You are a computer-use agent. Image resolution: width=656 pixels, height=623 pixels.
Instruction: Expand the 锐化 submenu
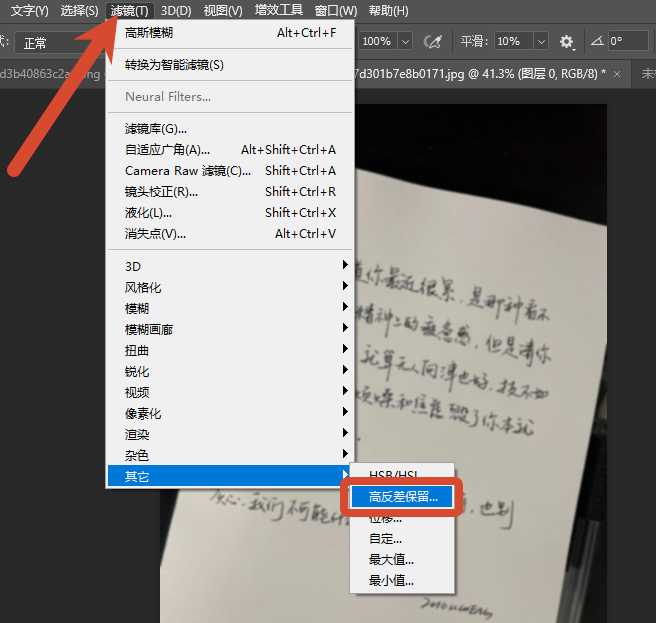point(230,371)
